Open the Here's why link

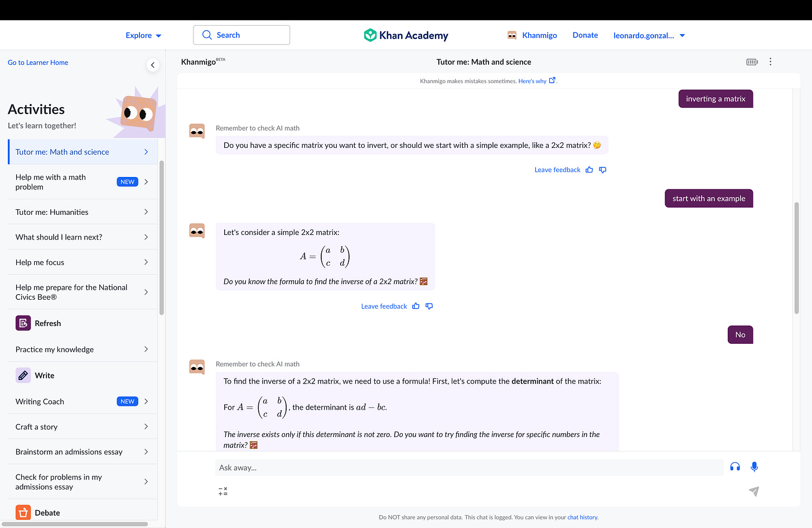532,81
